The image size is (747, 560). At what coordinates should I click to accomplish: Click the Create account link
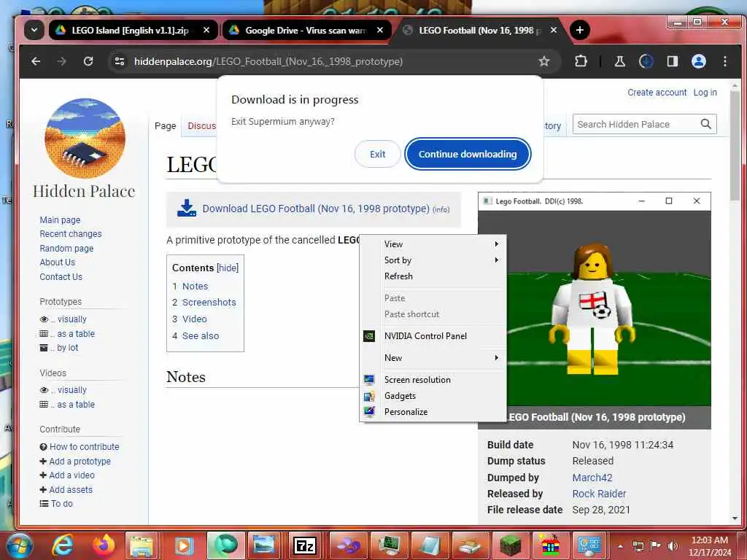point(657,93)
